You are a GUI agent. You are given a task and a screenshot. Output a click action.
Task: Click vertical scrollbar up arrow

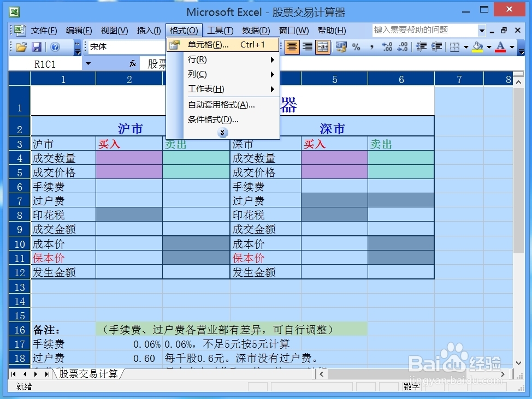coord(518,82)
